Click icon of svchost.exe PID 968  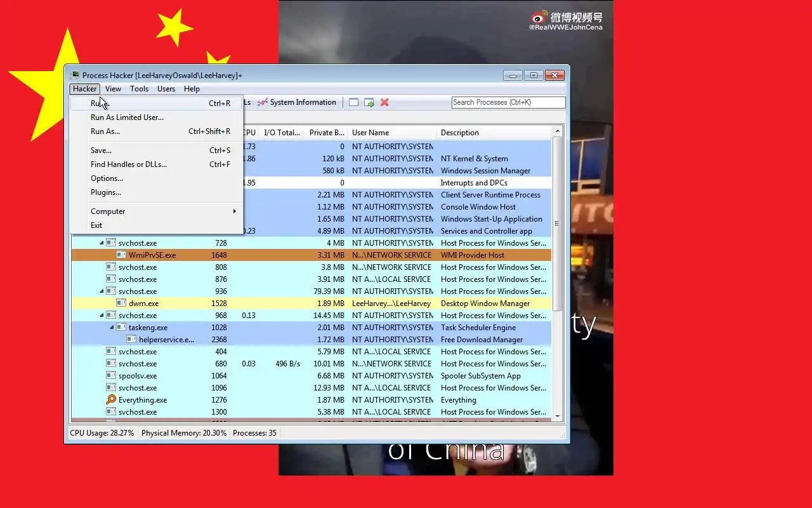tap(111, 316)
